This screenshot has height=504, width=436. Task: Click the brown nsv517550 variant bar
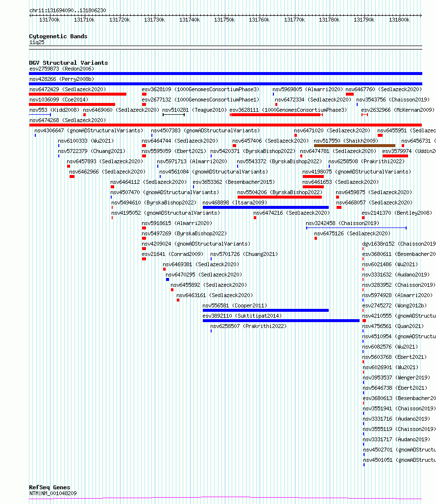click(355, 146)
